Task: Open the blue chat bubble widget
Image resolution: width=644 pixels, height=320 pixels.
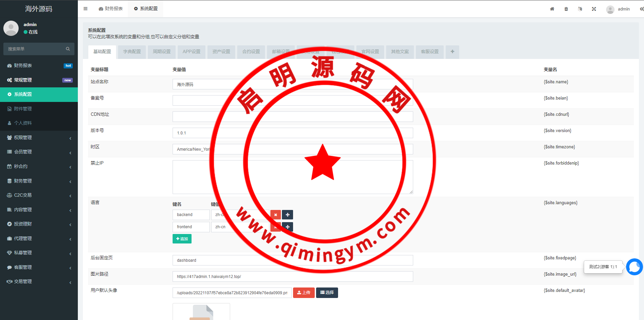Action: click(634, 267)
